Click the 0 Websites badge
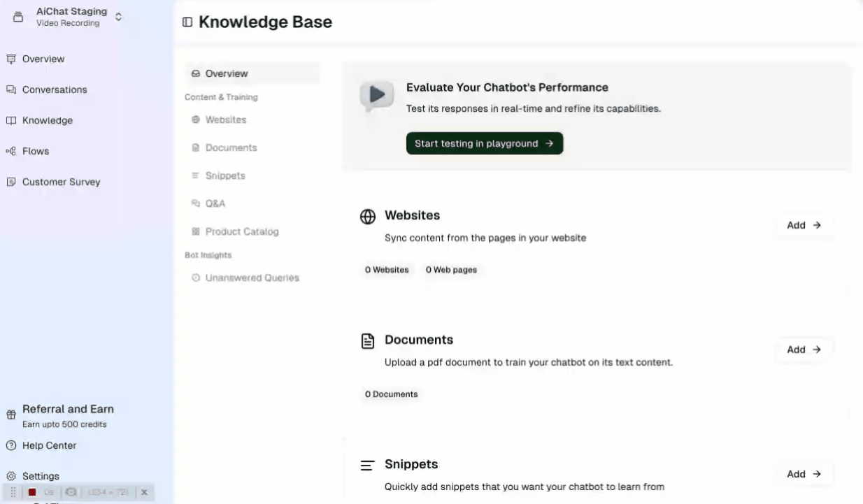This screenshot has width=863, height=504. (387, 270)
